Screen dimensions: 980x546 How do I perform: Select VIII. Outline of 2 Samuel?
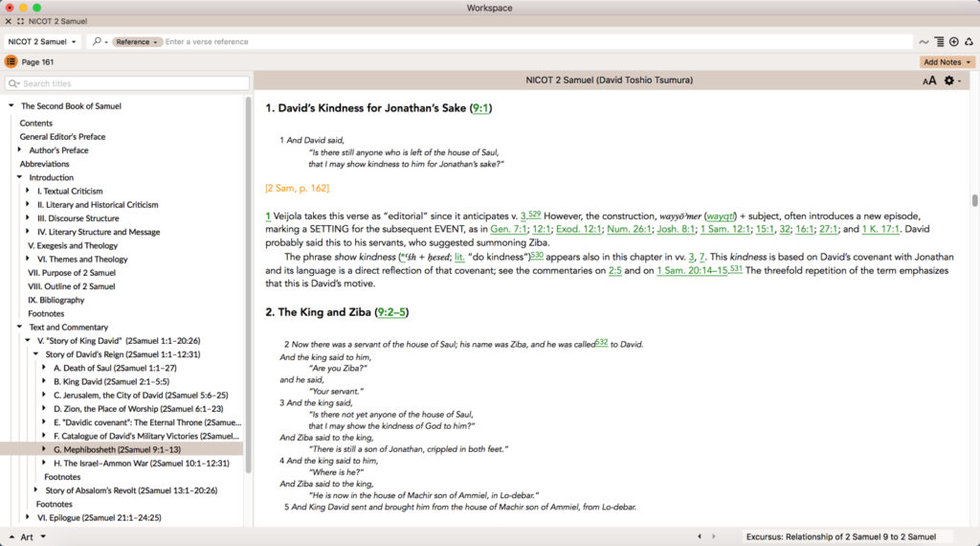71,286
